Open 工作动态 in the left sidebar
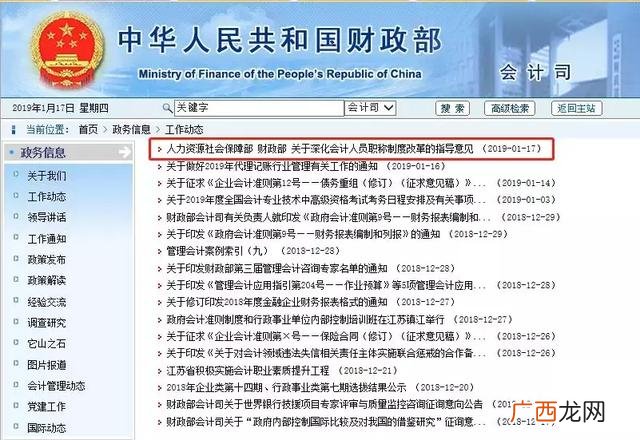The height and width of the screenshot is (440, 640). tap(47, 197)
